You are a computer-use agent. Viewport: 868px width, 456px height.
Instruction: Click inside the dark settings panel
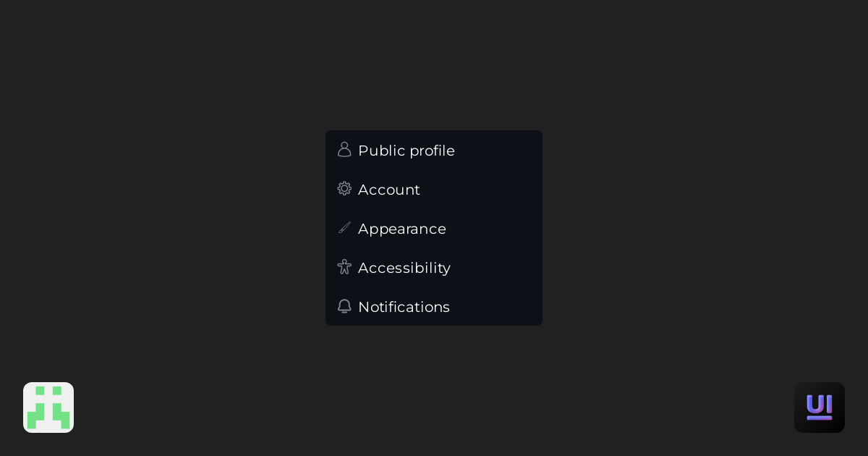(434, 228)
